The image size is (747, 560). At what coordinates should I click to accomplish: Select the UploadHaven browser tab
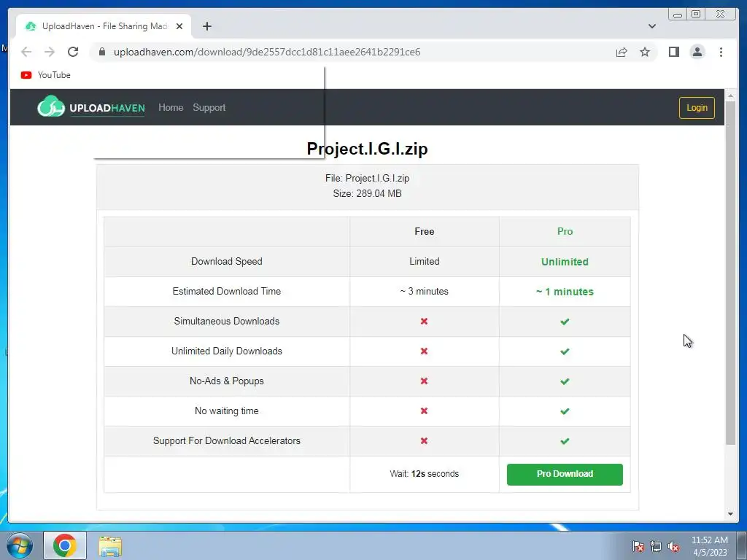[104, 26]
